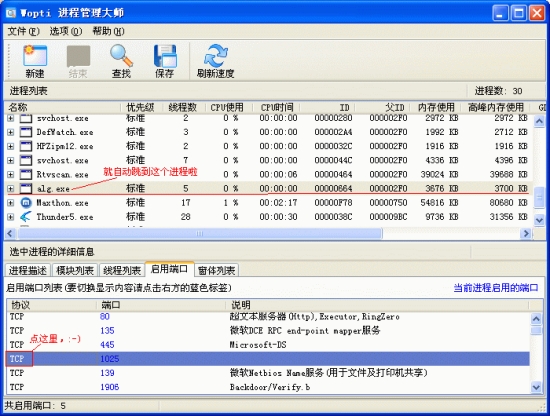Image resolution: width=550 pixels, height=416 pixels.
Task: Click port list scroll up arrow
Action: tap(536, 319)
